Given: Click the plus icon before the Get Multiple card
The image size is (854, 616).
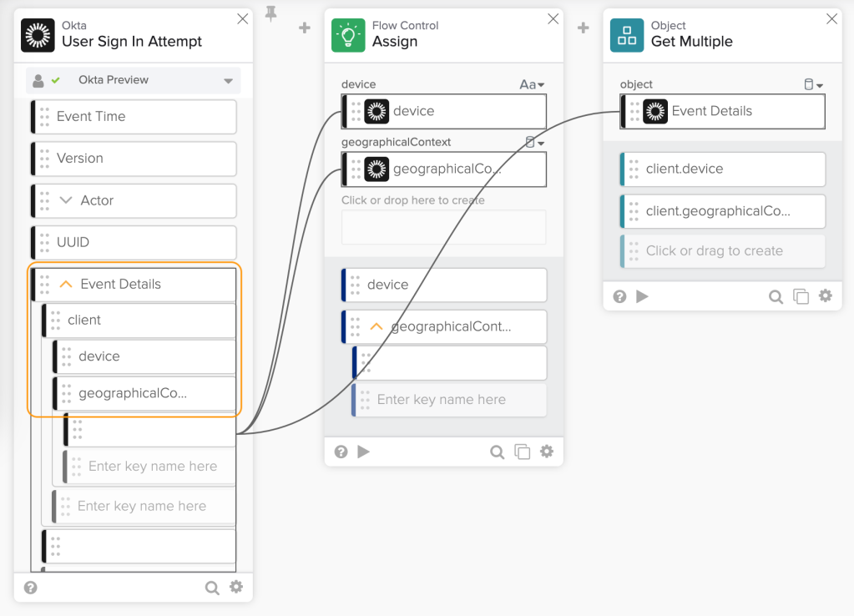Looking at the screenshot, I should tap(584, 28).
